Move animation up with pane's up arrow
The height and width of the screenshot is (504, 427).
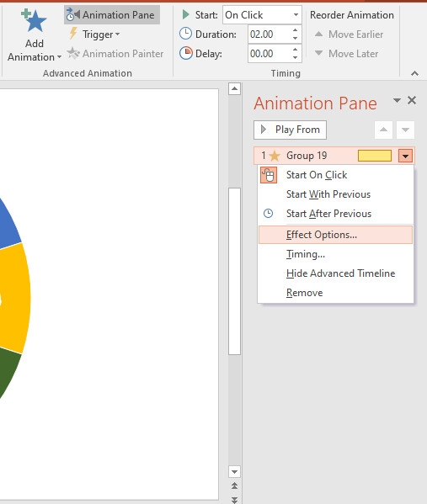pyautogui.click(x=383, y=130)
